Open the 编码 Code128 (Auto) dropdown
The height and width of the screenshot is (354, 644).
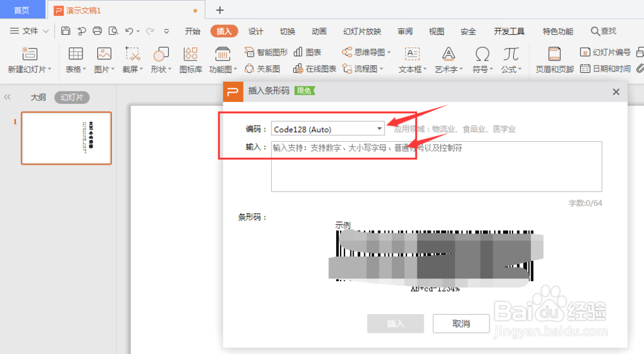(x=328, y=129)
